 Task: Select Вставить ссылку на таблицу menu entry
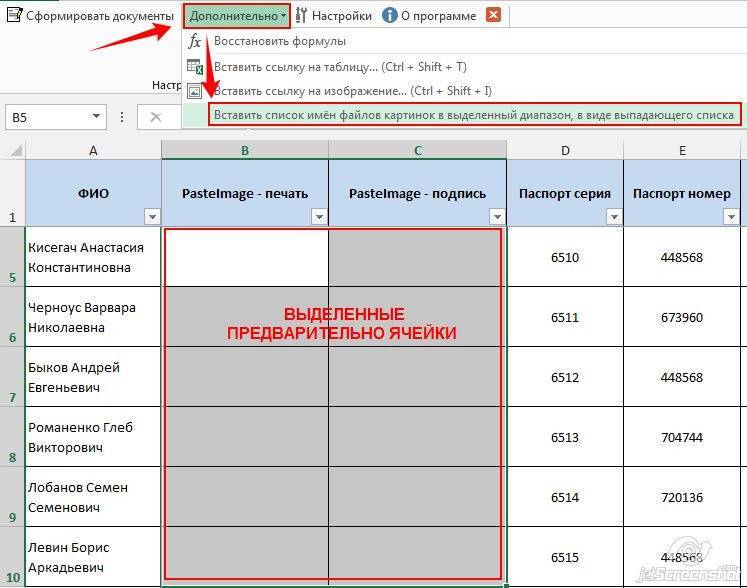coord(340,66)
